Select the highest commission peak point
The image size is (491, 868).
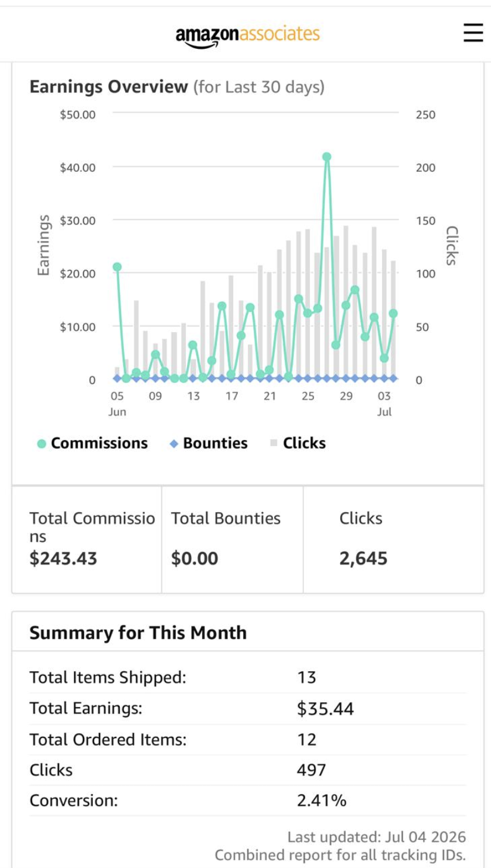click(x=327, y=157)
